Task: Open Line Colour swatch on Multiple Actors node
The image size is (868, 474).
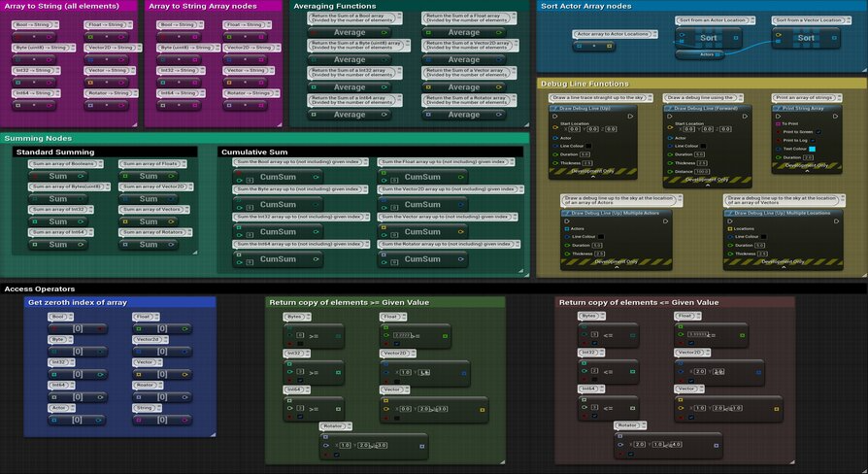Action: point(600,237)
